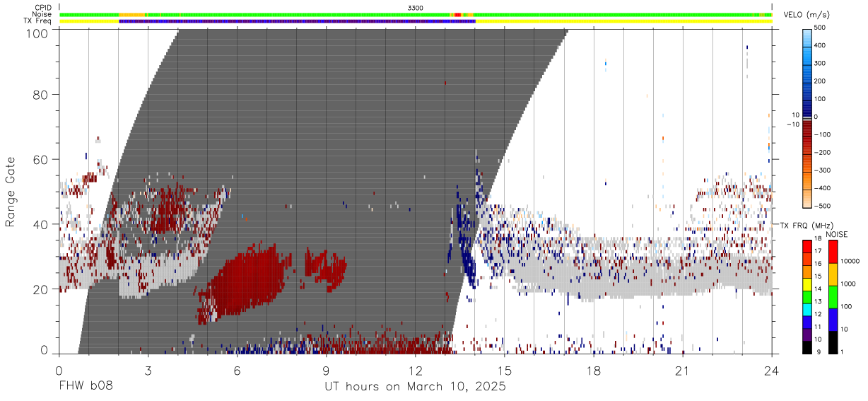The image size is (868, 401).
Task: Click the 40 tick label on Range Gate axis
Action: coord(42,225)
